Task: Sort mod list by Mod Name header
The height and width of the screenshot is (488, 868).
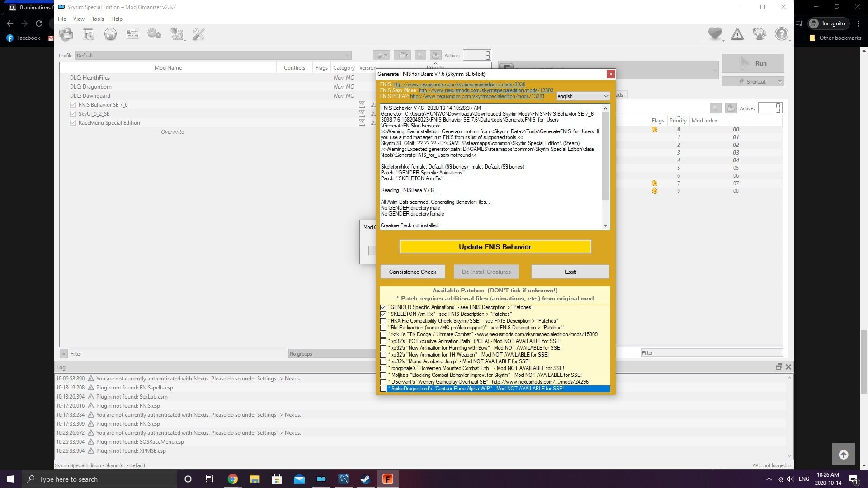Action: coord(168,67)
